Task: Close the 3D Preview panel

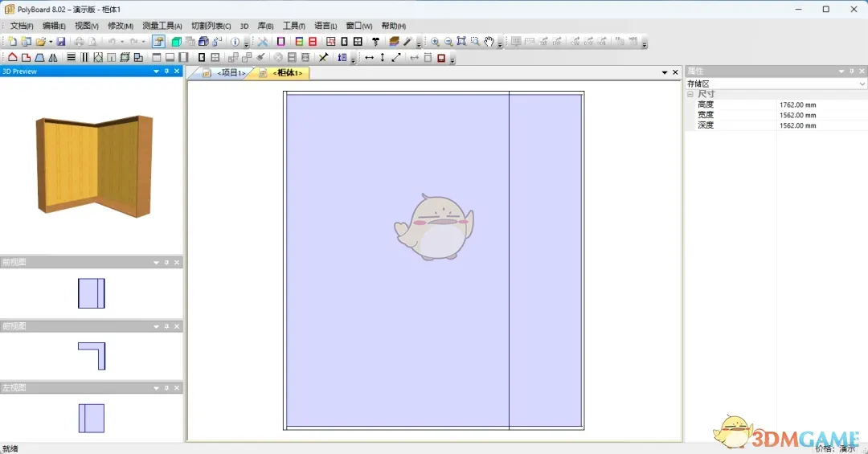Action: point(177,72)
